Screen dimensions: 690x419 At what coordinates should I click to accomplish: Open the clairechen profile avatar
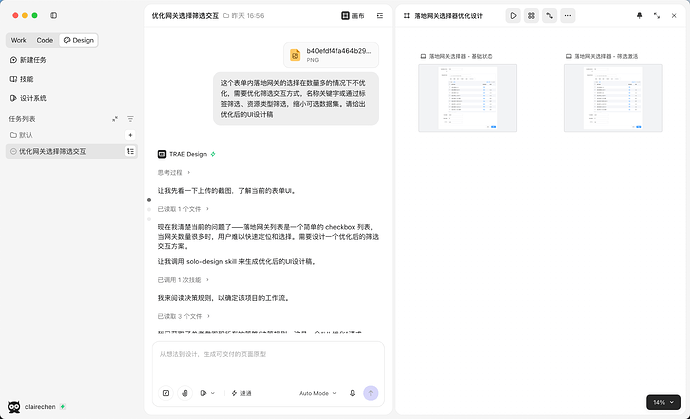point(14,407)
